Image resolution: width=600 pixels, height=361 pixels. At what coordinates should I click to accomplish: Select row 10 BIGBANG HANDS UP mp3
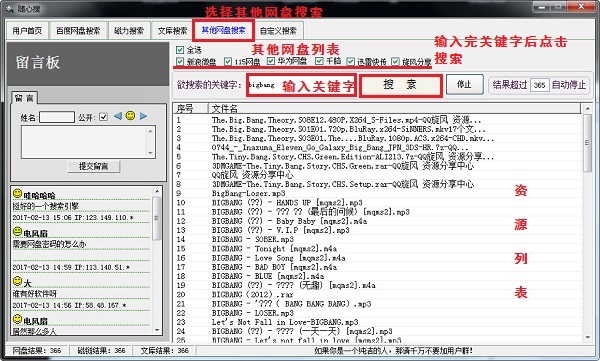click(x=377, y=203)
